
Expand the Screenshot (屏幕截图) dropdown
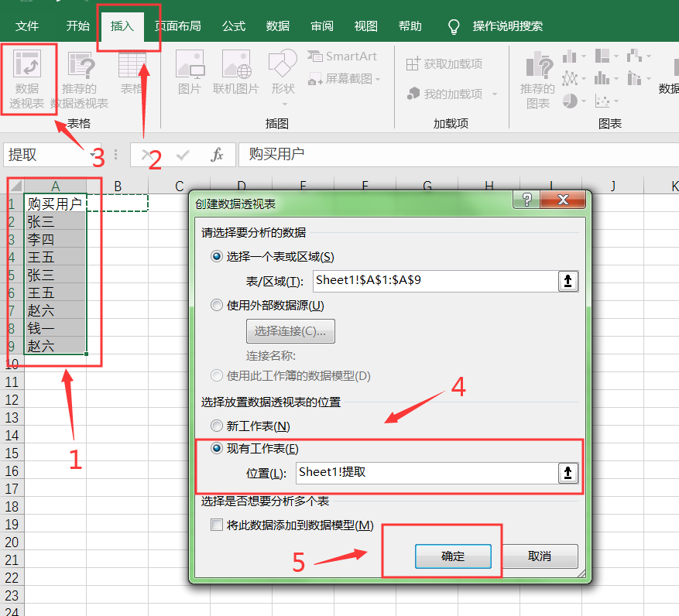[x=378, y=79]
